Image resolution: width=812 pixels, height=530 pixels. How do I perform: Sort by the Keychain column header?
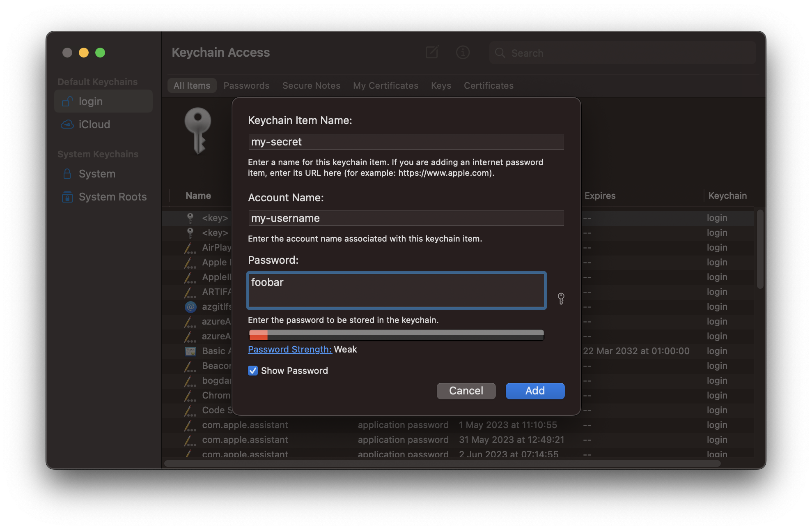click(x=727, y=196)
